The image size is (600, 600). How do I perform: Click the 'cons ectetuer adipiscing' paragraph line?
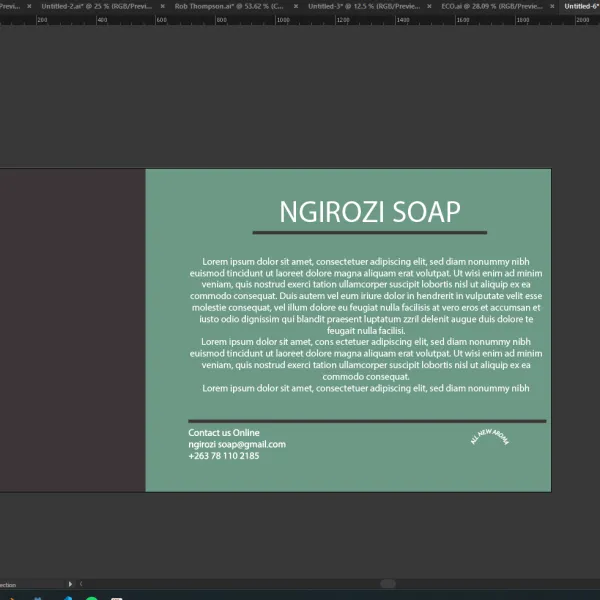click(366, 342)
